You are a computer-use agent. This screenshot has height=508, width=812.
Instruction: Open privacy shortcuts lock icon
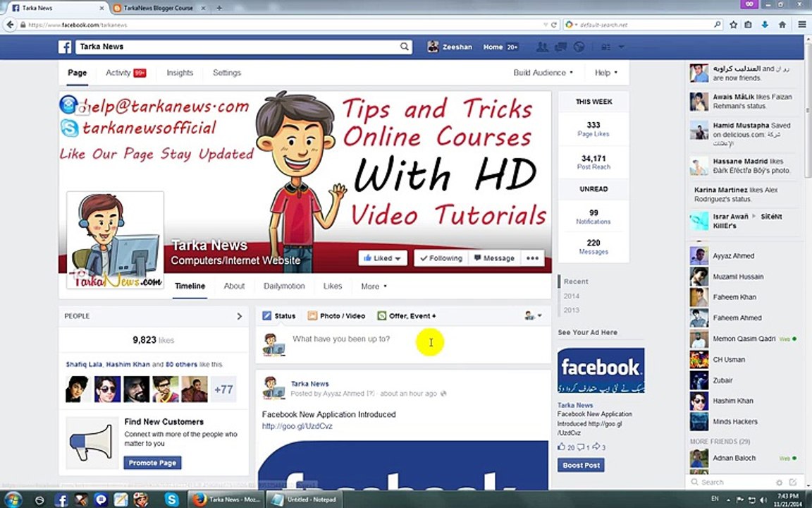point(605,47)
